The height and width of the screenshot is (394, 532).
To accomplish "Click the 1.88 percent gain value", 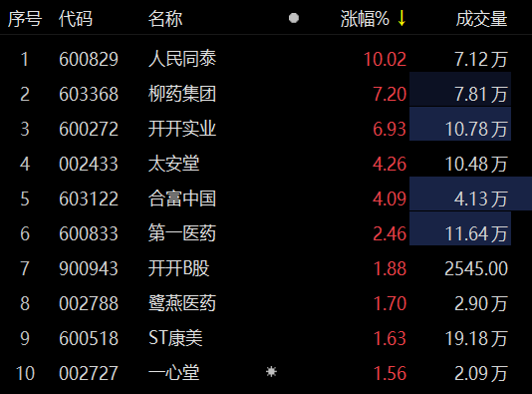I will point(390,269).
